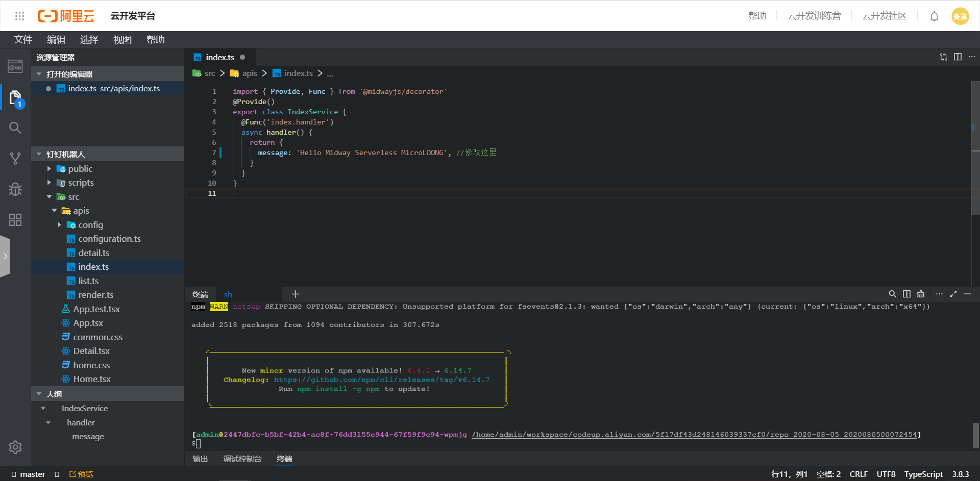Open the Source Control view icon
The height and width of the screenshot is (481, 980).
coord(15,159)
